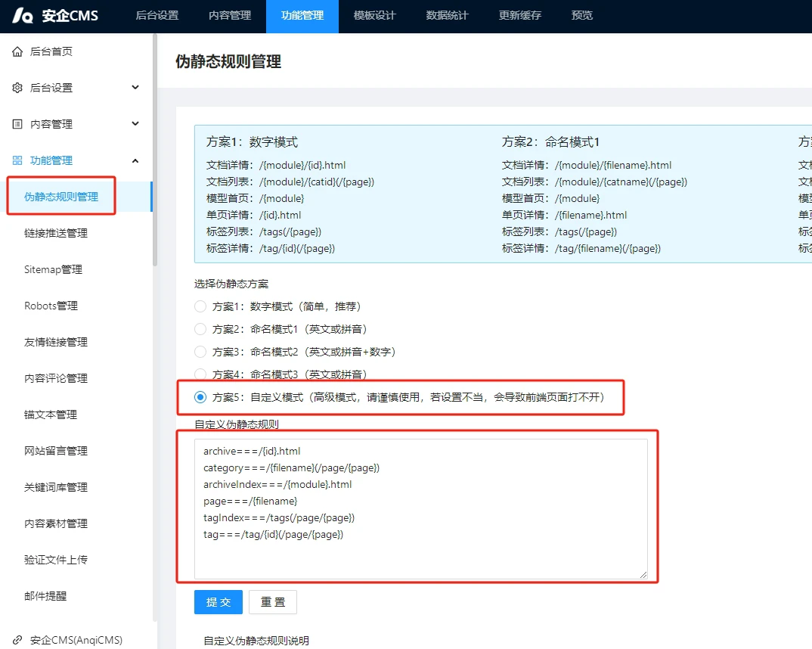Open the 模板设计 top tab
Image resolution: width=812 pixels, height=649 pixels.
[374, 16]
